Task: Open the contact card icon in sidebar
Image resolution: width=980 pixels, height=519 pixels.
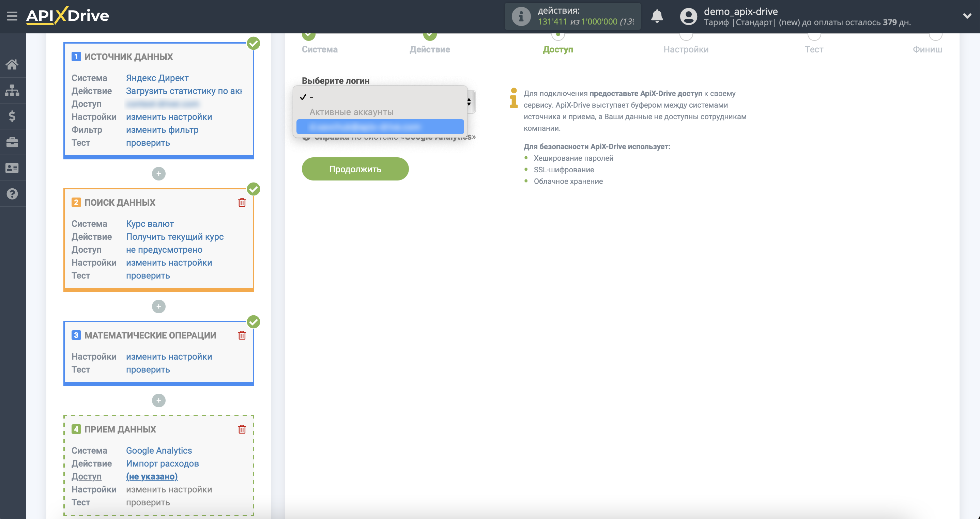Action: (x=12, y=168)
